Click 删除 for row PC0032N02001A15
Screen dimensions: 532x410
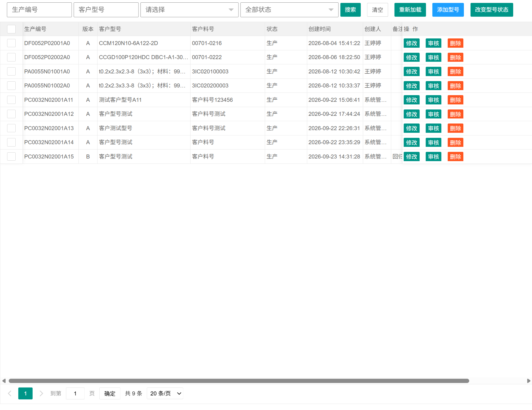455,157
